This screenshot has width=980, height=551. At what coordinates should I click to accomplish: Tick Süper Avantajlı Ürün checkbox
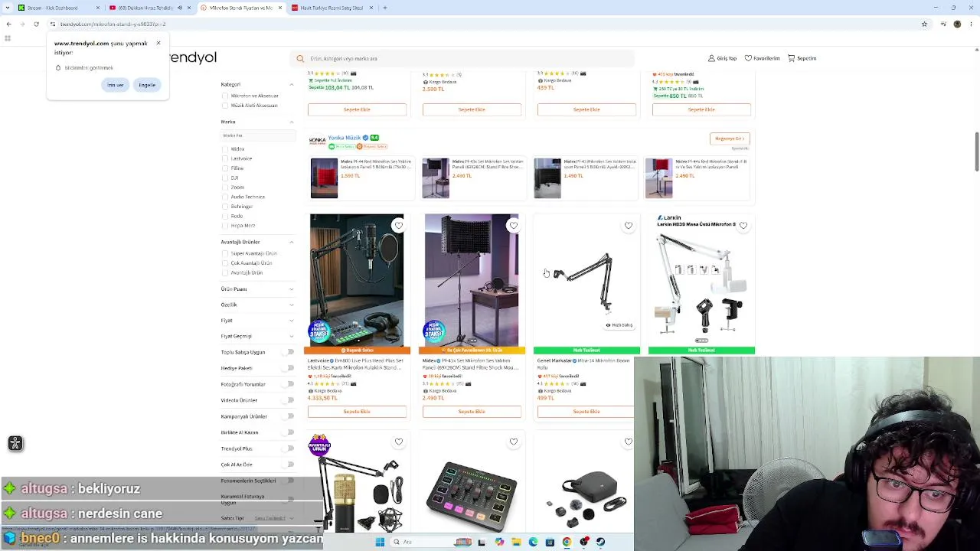coord(225,253)
